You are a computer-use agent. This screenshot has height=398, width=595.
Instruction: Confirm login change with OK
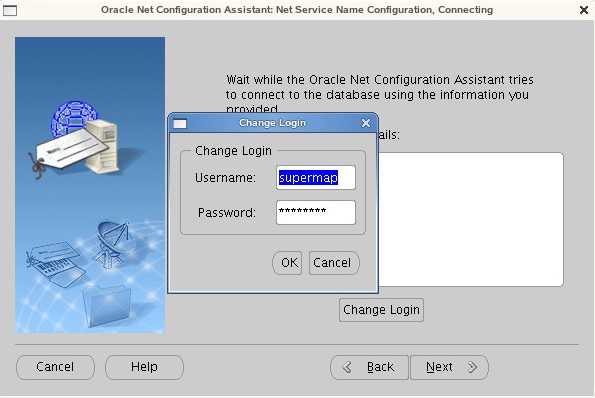tap(287, 263)
